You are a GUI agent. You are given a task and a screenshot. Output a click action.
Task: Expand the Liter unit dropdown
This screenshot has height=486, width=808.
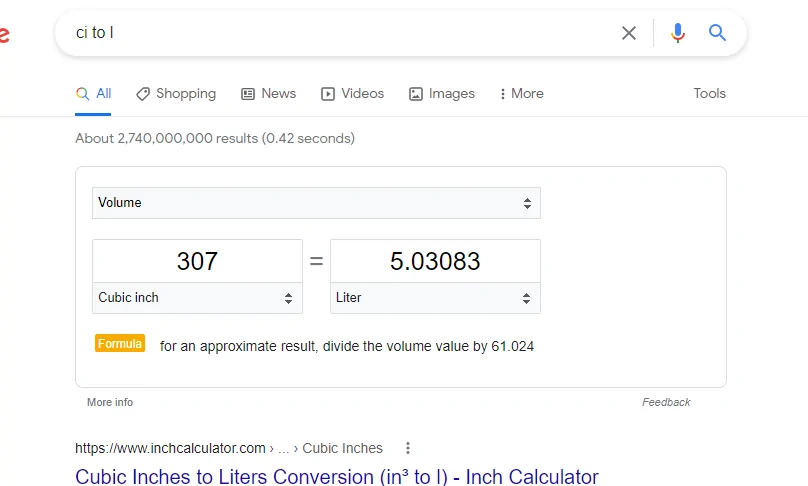[x=435, y=298]
